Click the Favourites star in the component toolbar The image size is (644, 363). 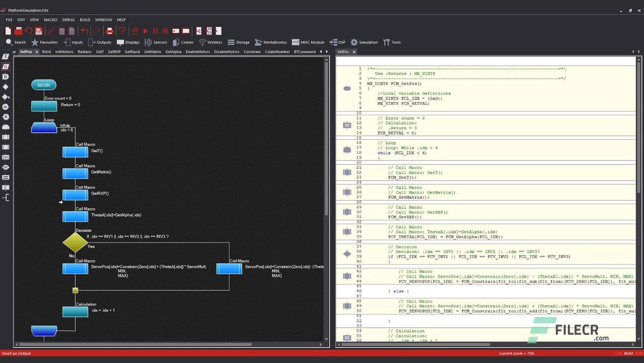pos(35,42)
